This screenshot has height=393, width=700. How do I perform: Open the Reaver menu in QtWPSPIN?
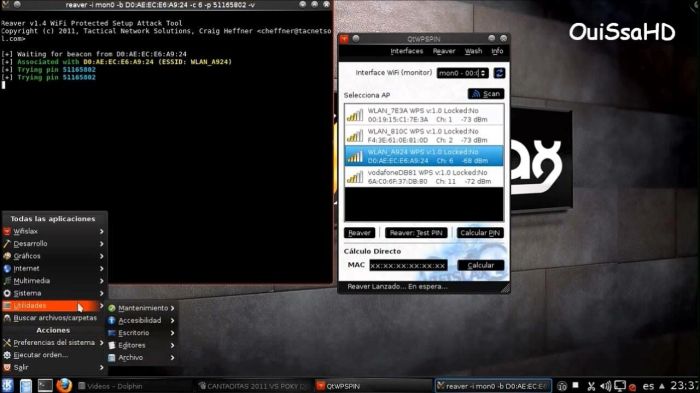[x=444, y=51]
